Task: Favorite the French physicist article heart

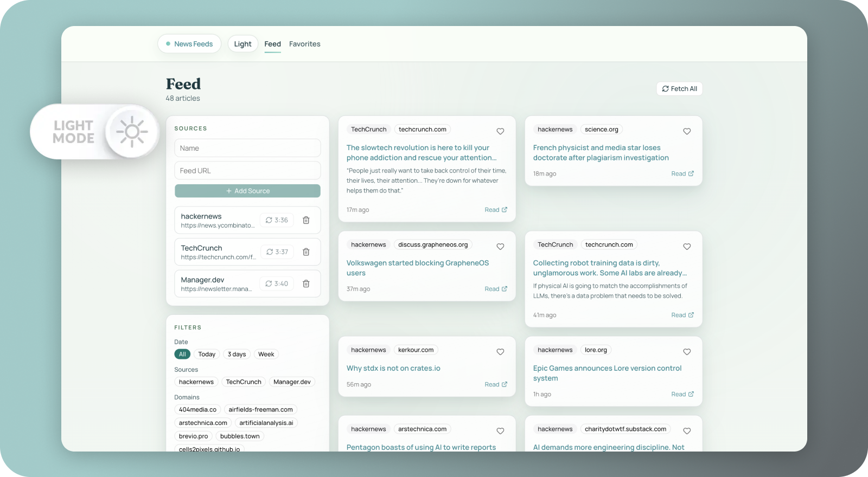Action: pos(687,131)
